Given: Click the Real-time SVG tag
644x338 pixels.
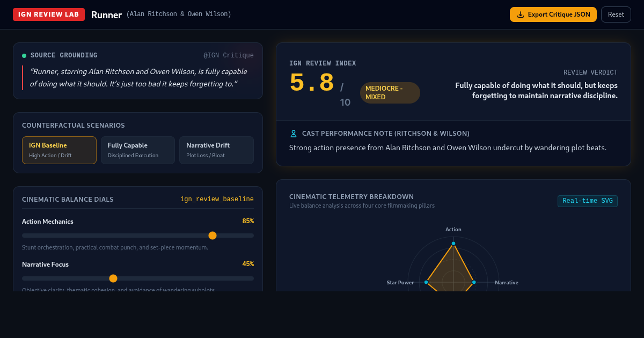Looking at the screenshot, I should [588, 201].
